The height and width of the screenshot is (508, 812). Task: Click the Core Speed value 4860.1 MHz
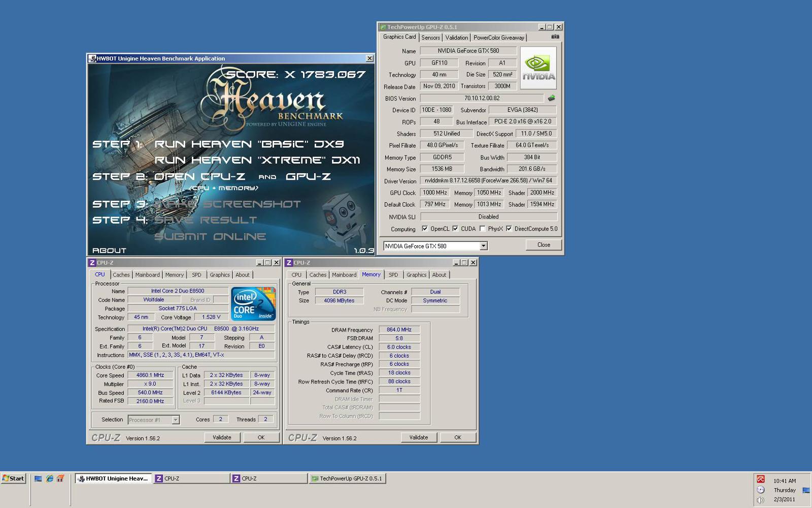coord(150,375)
